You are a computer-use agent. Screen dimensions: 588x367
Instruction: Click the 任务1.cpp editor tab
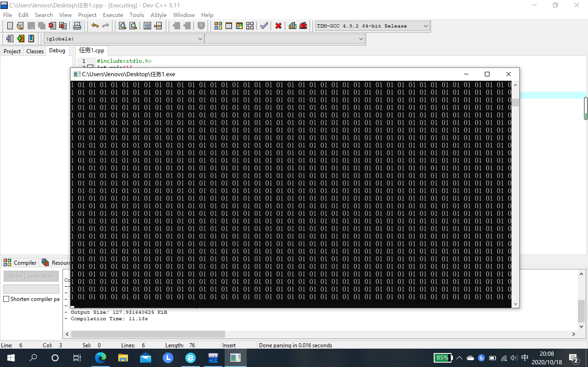[92, 50]
